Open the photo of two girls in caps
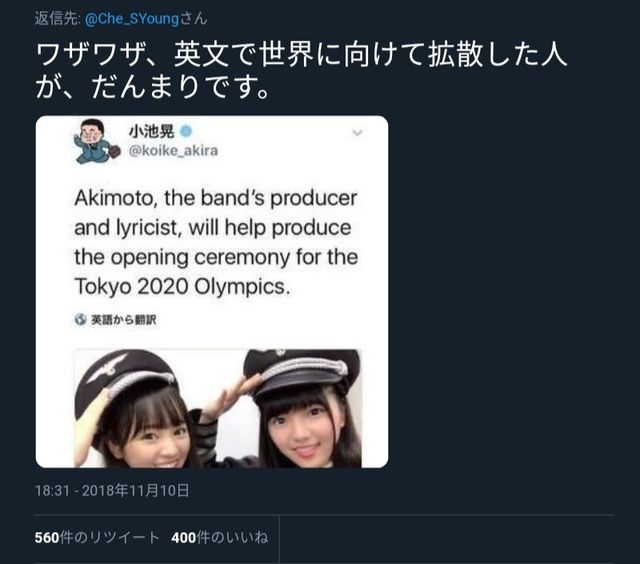Viewport: 640px width, 564px height. tap(218, 408)
